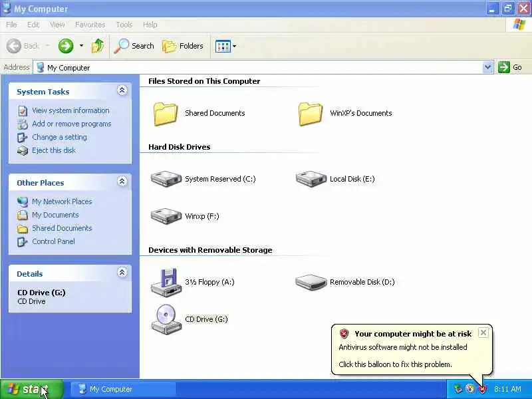Open Control Panel link
The width and height of the screenshot is (532, 399).
pos(53,241)
